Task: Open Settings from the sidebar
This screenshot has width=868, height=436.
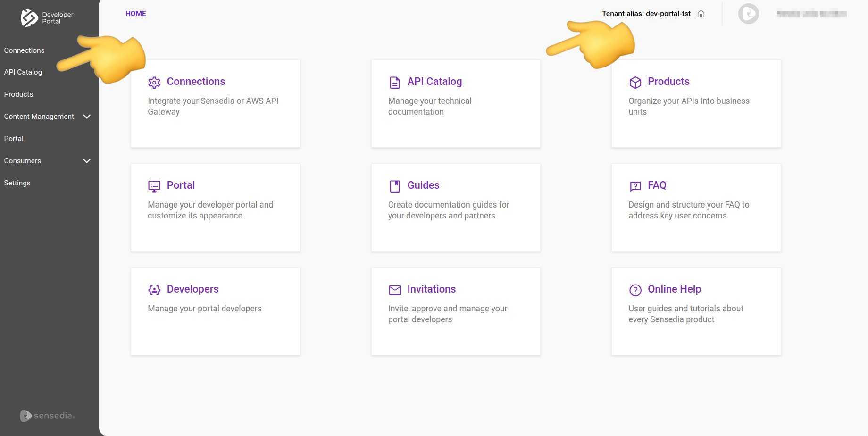Action: click(x=17, y=183)
